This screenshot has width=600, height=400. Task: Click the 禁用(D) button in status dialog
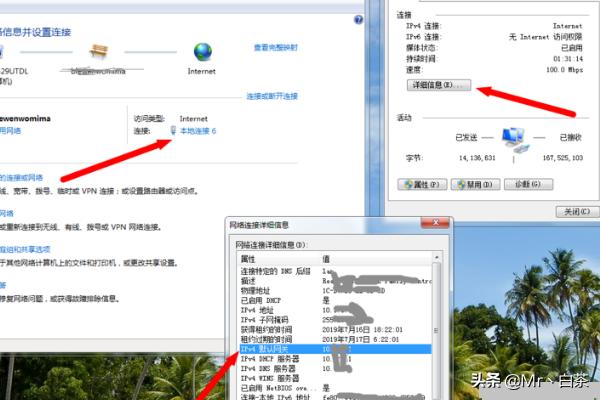[476, 184]
